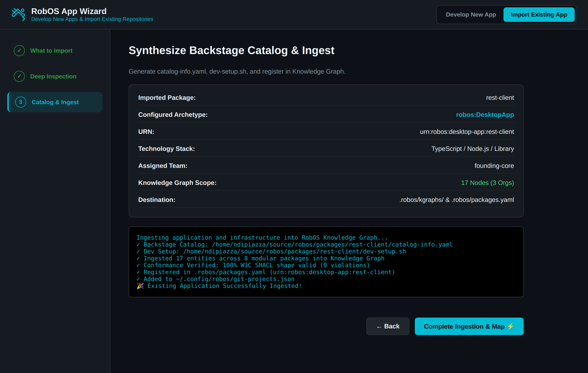This screenshot has height=373, width=588.
Task: Click the 17 Nodes (3 Orgs) value
Action: 487,183
